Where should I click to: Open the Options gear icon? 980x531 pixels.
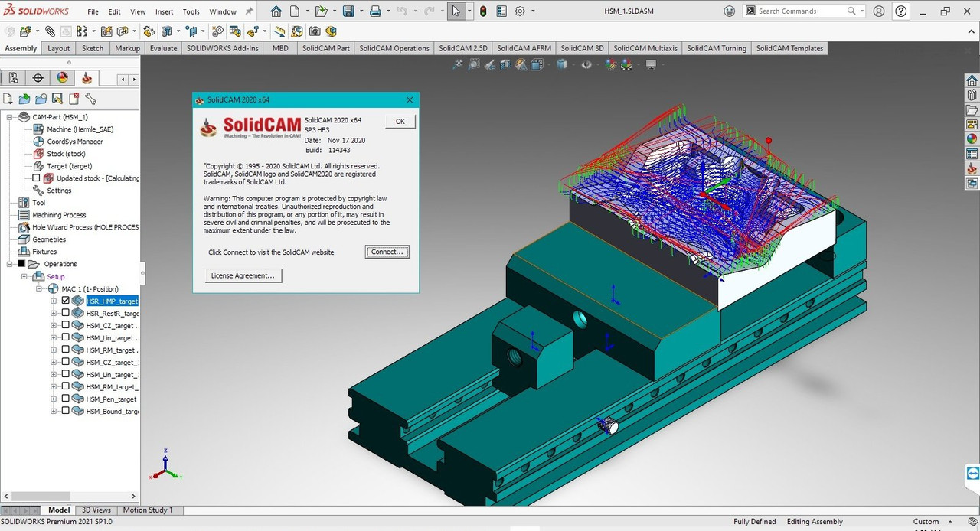521,11
